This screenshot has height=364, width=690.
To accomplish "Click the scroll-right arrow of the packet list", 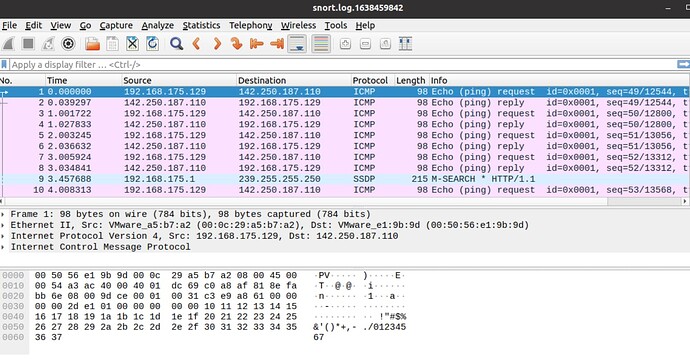I will [685, 201].
